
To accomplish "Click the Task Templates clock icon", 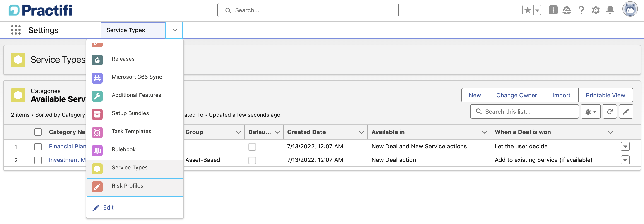I will tap(97, 132).
